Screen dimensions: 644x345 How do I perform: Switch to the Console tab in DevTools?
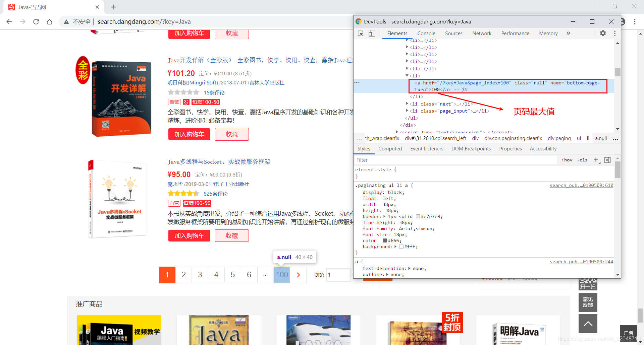(426, 33)
